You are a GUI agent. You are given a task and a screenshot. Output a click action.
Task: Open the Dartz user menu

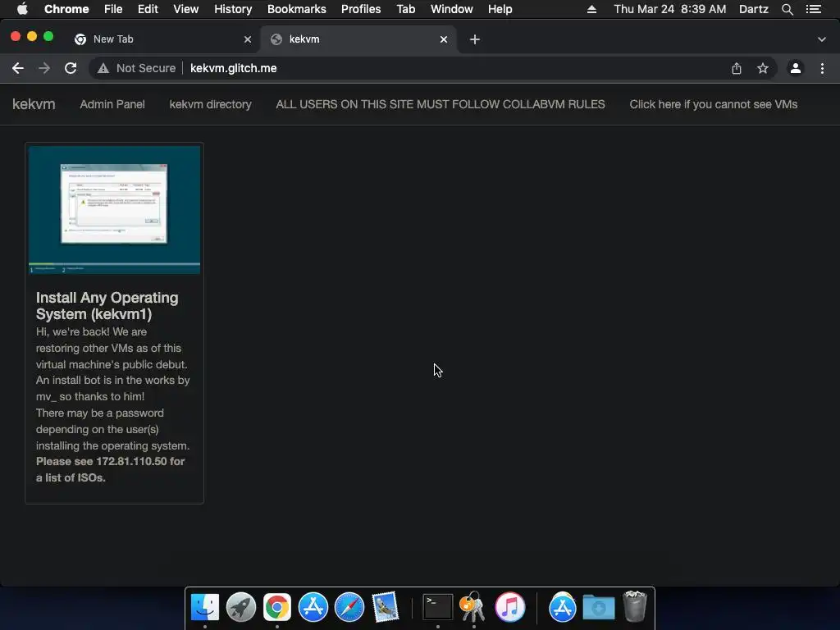[x=754, y=9]
